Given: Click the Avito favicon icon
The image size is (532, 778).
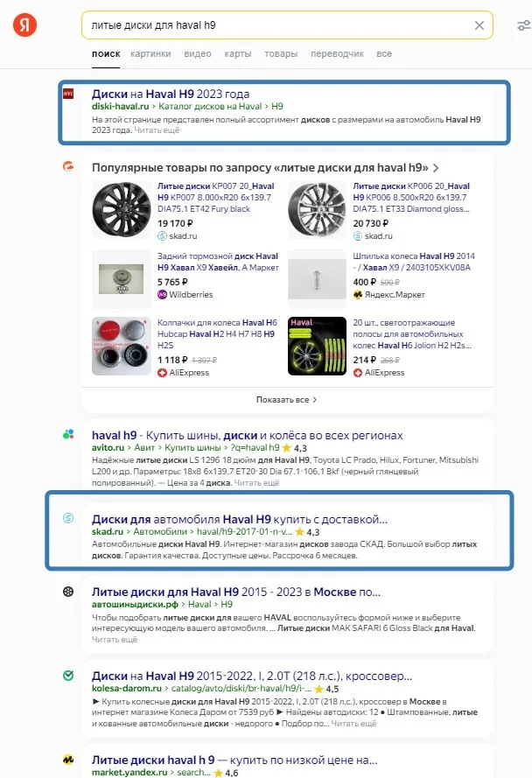Looking at the screenshot, I should (x=68, y=435).
